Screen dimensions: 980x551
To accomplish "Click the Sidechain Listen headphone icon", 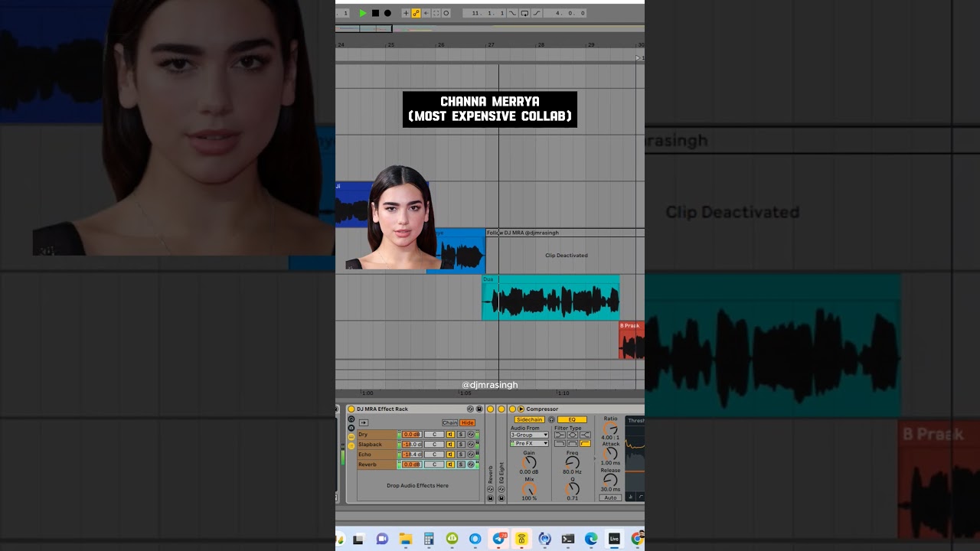I will [x=551, y=419].
